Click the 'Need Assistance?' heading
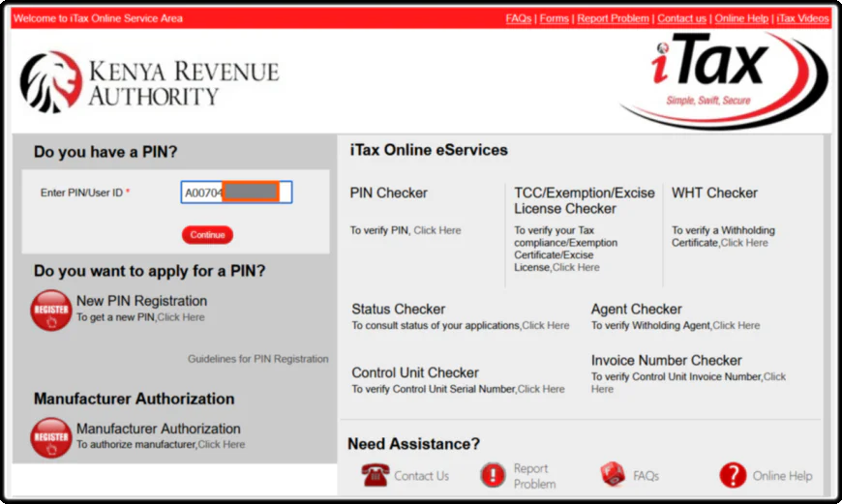This screenshot has width=842, height=504. click(413, 444)
